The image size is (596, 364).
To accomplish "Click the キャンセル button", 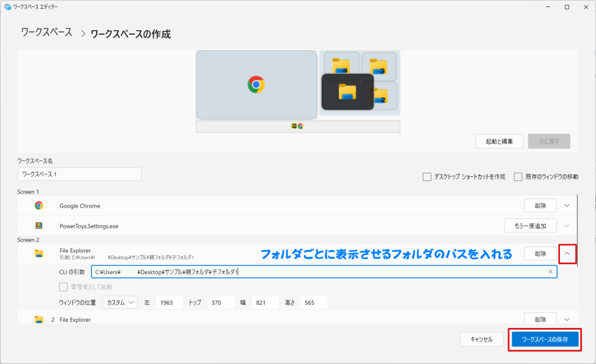I will [x=481, y=339].
